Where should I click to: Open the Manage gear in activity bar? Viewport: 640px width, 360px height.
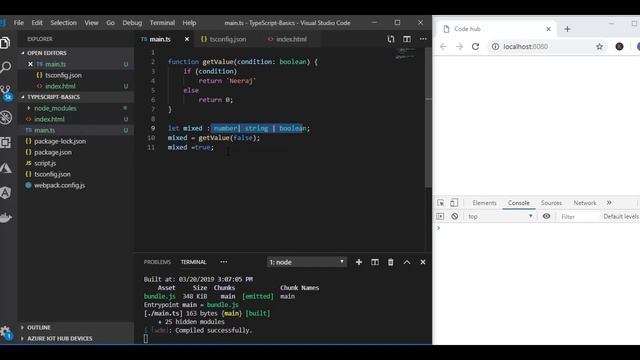[6, 333]
